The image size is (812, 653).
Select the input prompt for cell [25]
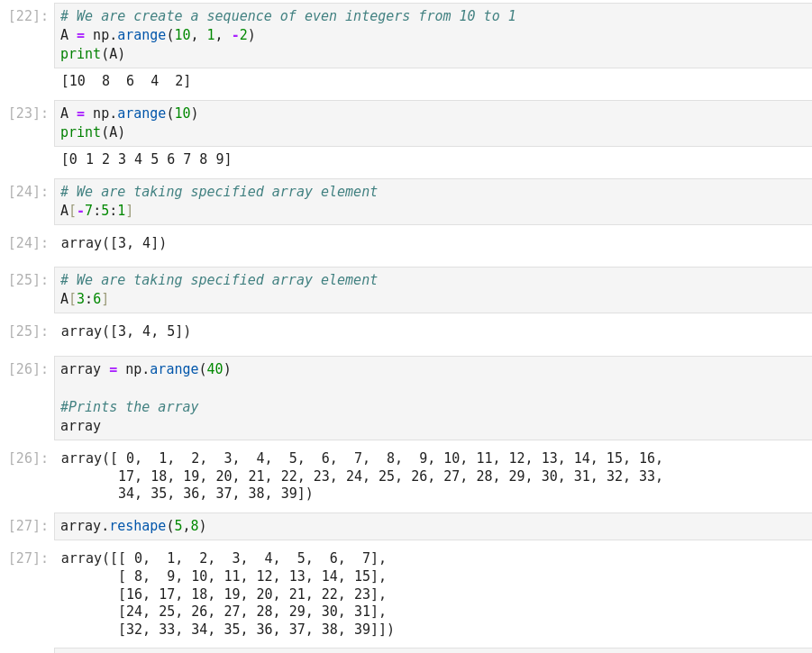click(x=28, y=280)
